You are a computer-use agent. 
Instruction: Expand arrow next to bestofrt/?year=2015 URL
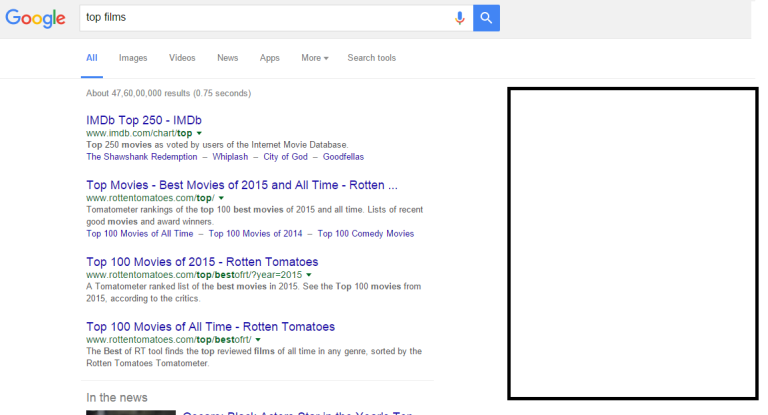(x=309, y=275)
